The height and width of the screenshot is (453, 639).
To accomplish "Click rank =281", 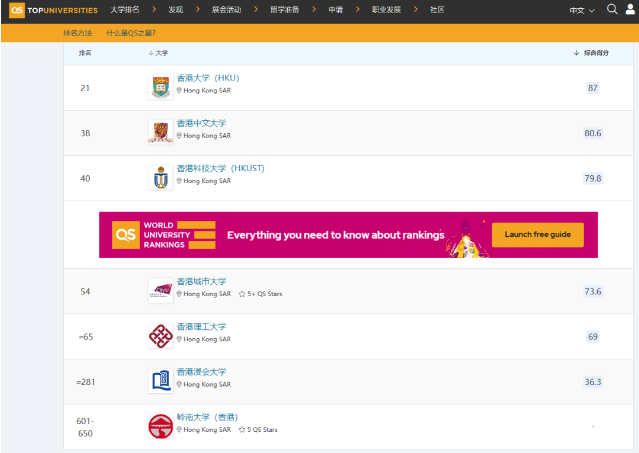I will click(x=86, y=382).
